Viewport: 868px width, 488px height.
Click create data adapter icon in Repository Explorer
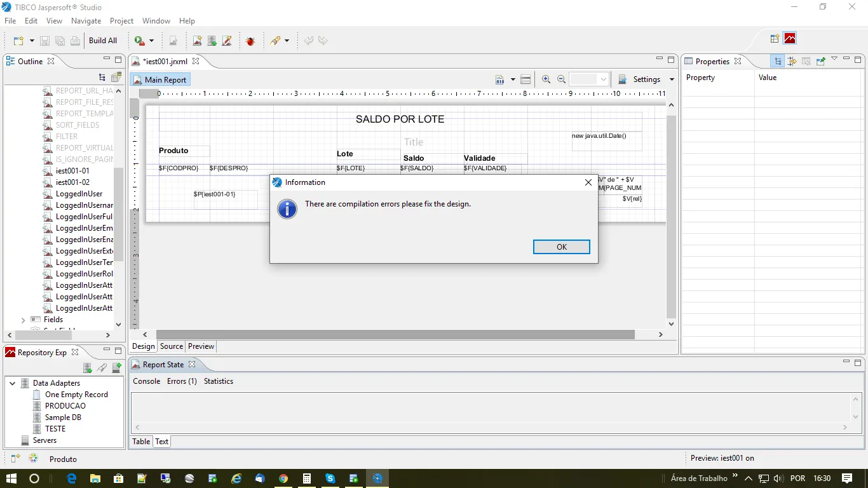[88, 368]
